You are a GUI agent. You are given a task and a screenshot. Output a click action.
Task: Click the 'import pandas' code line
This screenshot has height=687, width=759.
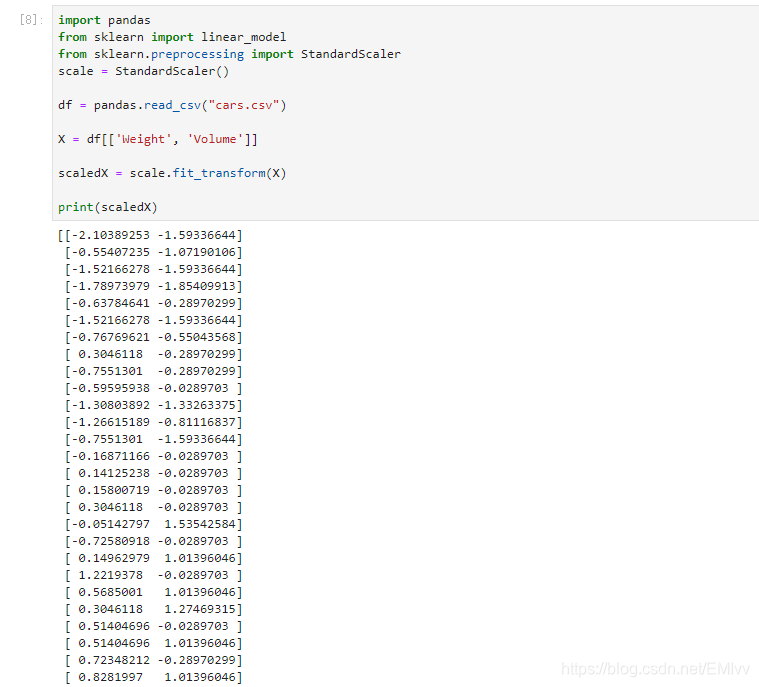click(104, 20)
